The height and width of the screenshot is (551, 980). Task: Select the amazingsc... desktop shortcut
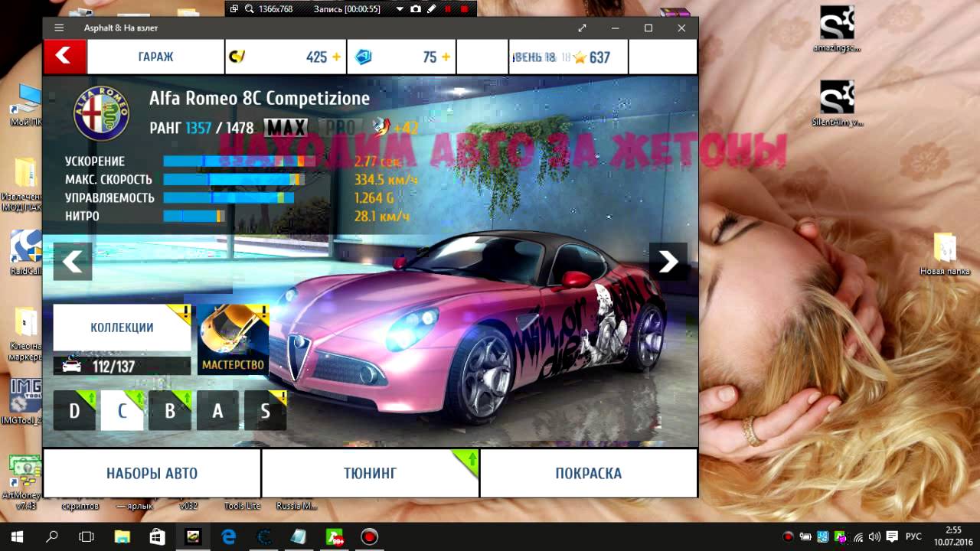pos(837,29)
